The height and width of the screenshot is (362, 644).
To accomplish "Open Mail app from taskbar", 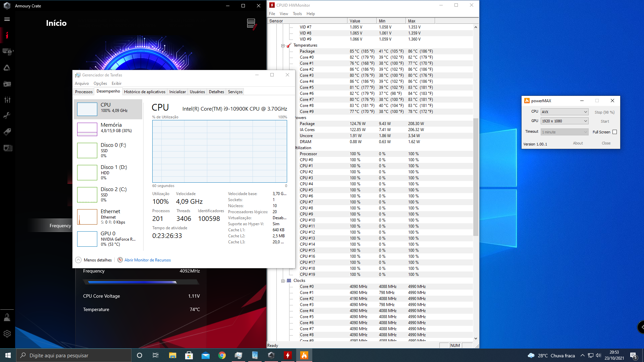I will [x=206, y=355].
